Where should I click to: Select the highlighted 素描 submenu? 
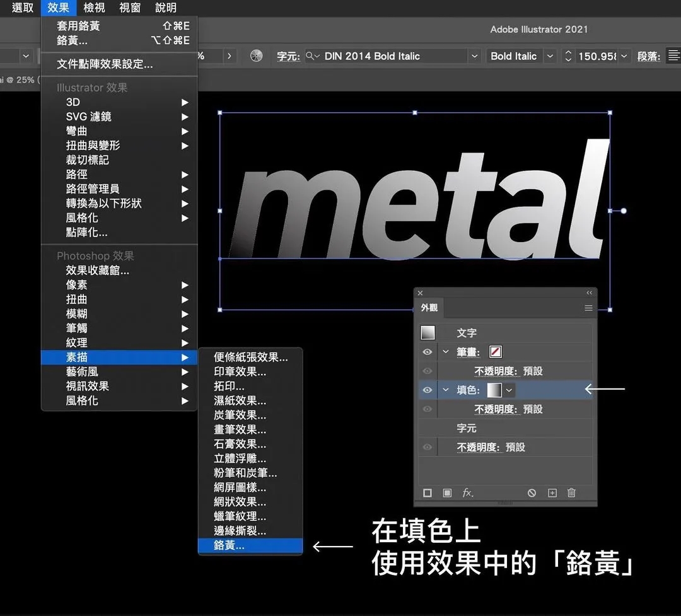point(119,357)
